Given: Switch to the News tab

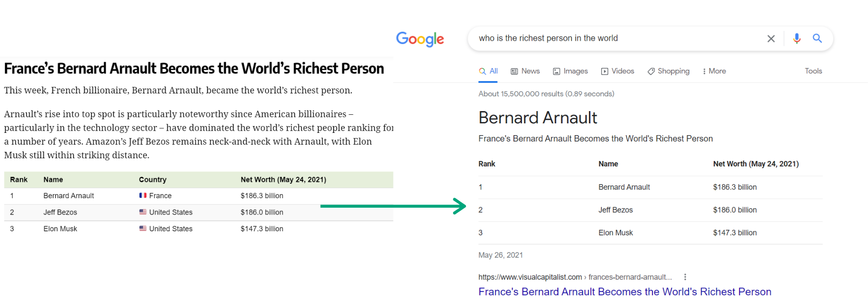Looking at the screenshot, I should pyautogui.click(x=525, y=71).
